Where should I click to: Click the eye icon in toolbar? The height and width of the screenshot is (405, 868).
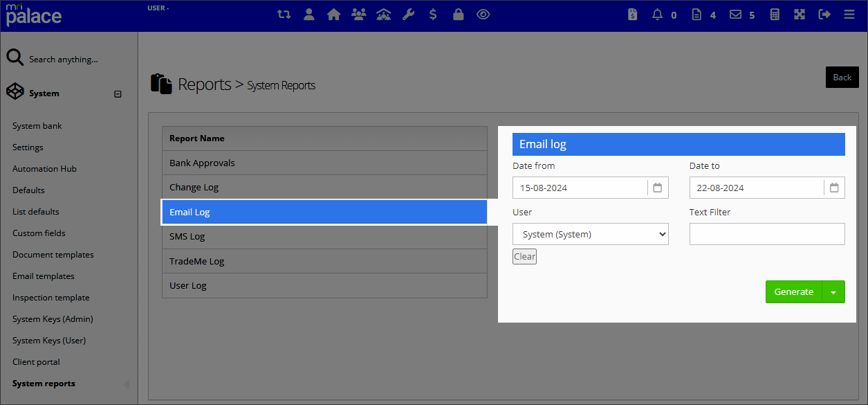pos(483,14)
